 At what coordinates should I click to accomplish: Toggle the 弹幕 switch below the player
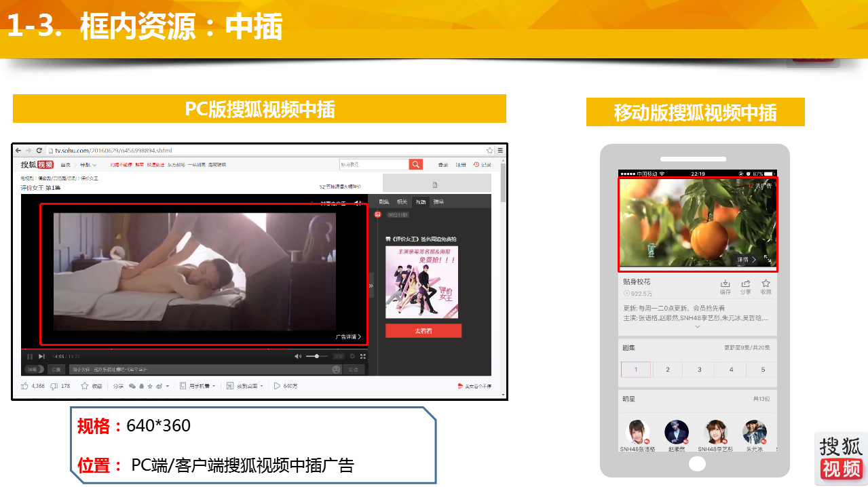point(34,370)
